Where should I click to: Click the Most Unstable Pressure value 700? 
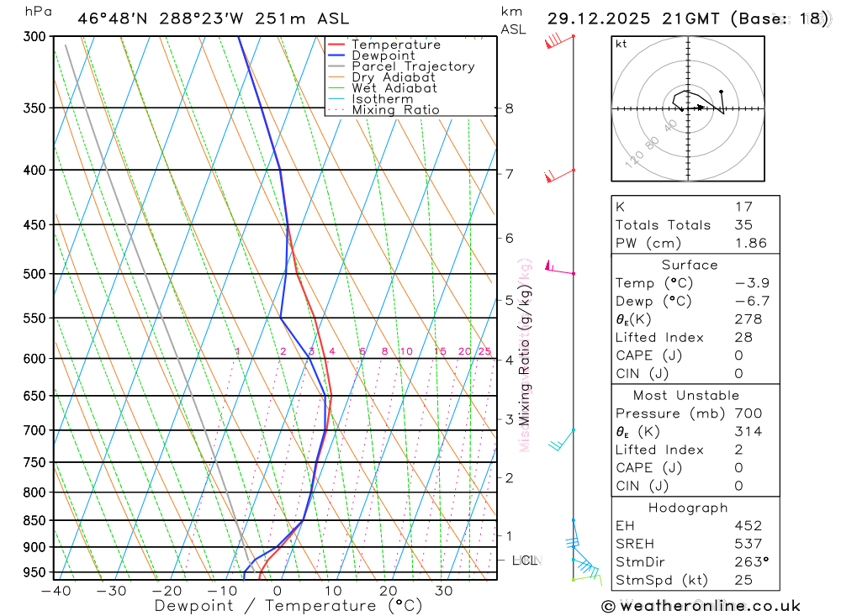pyautogui.click(x=748, y=413)
